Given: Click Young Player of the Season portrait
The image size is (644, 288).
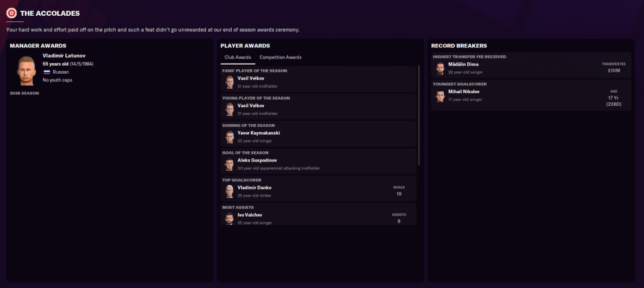Looking at the screenshot, I should (x=230, y=110).
